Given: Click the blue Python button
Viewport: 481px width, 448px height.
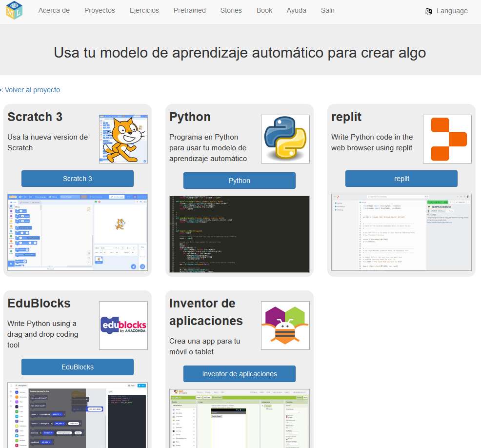Looking at the screenshot, I should pyautogui.click(x=240, y=181).
